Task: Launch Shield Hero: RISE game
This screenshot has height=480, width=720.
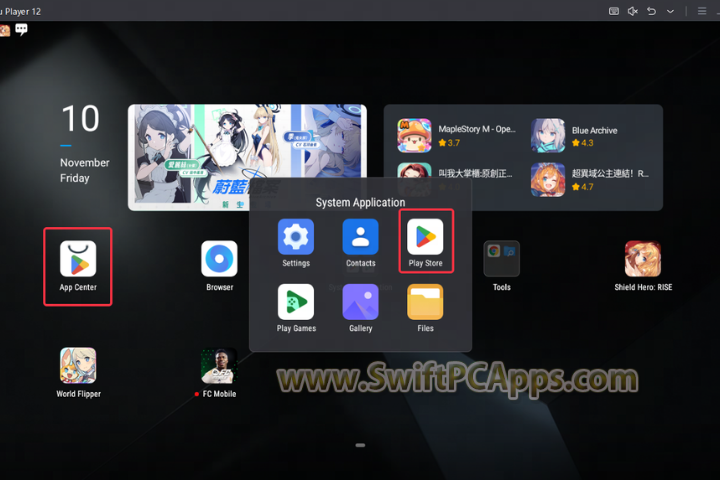Action: point(643,259)
